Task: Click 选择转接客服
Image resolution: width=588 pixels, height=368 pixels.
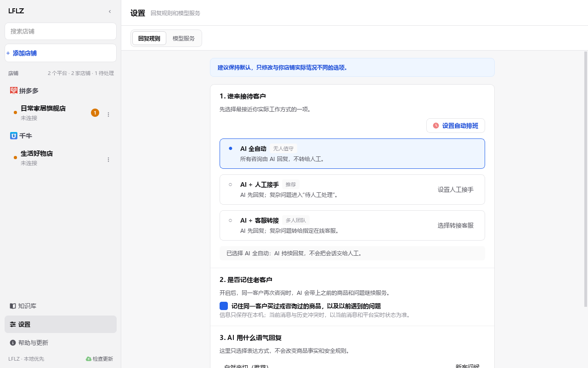Action: point(456,225)
